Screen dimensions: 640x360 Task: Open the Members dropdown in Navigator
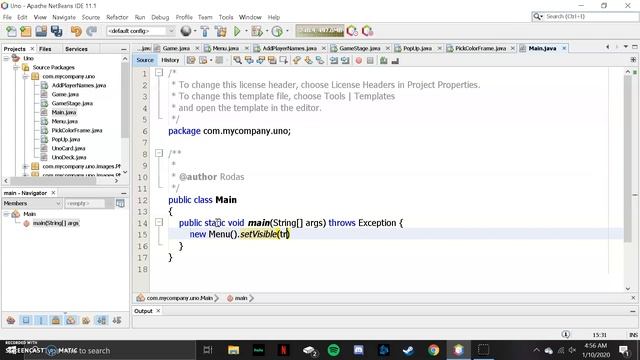click(x=32, y=203)
